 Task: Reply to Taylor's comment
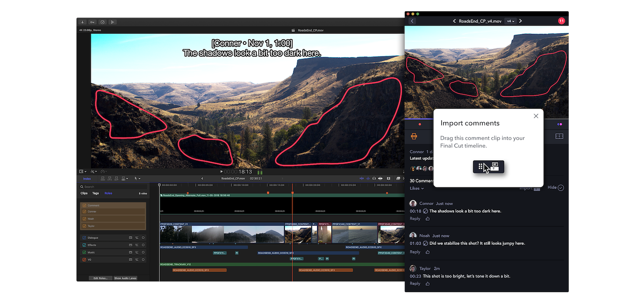tap(415, 284)
